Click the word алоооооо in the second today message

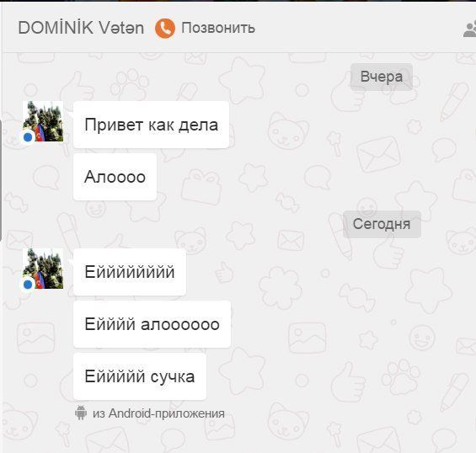tap(180, 324)
